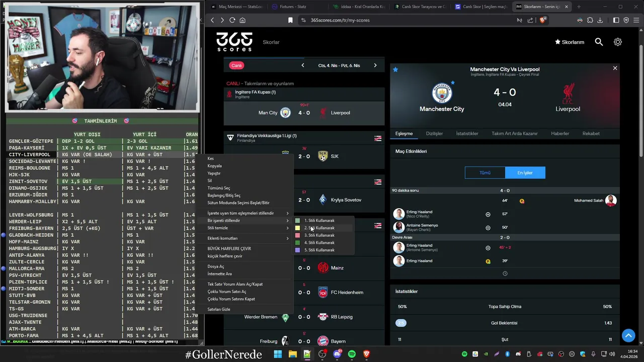Open File Explorer from the taskbar
The width and height of the screenshot is (644, 362).
(292, 354)
